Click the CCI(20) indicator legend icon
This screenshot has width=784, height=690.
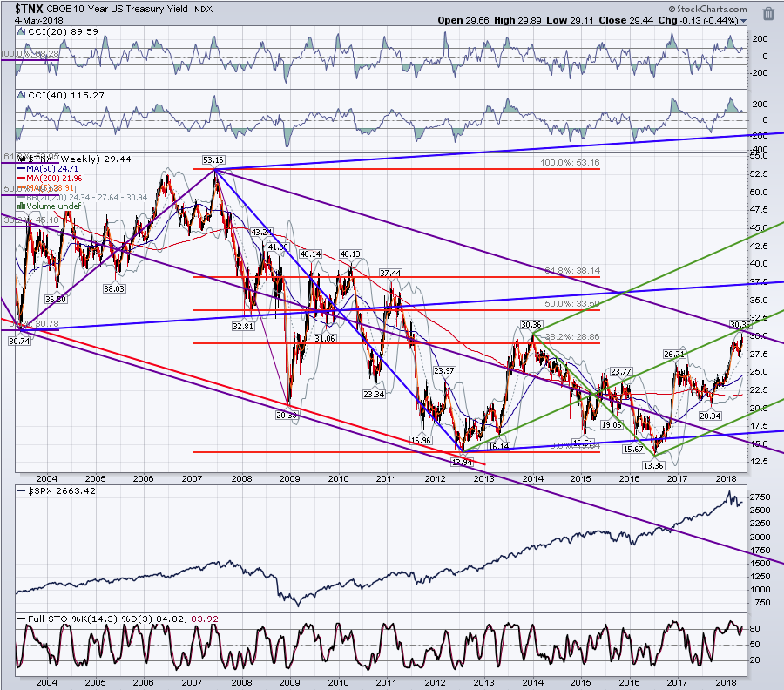click(x=21, y=31)
